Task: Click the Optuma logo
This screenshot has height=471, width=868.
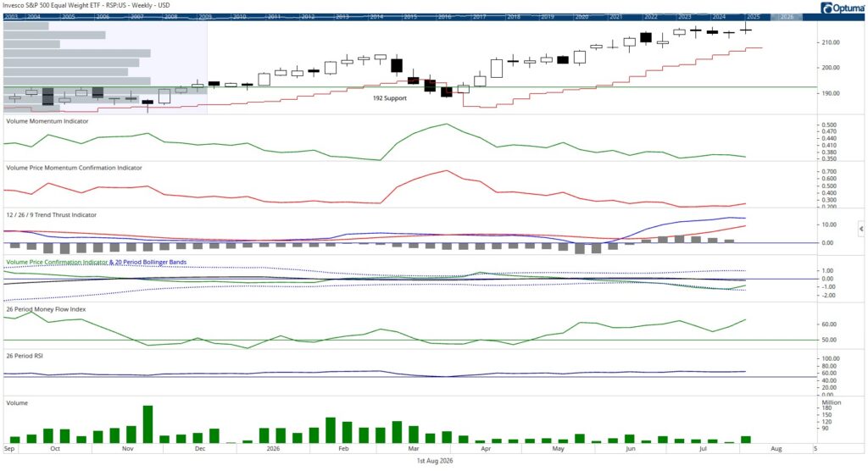Action: coord(843,8)
